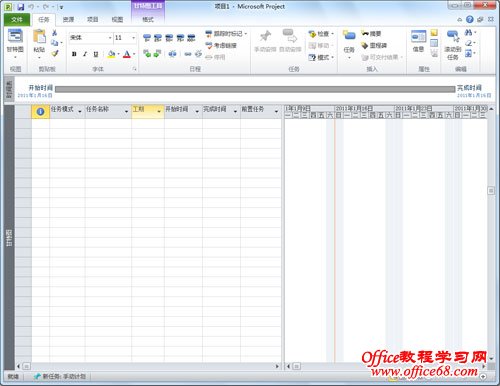Toggle Italic formatting
Viewport: 500px width, 386px height.
pos(85,54)
